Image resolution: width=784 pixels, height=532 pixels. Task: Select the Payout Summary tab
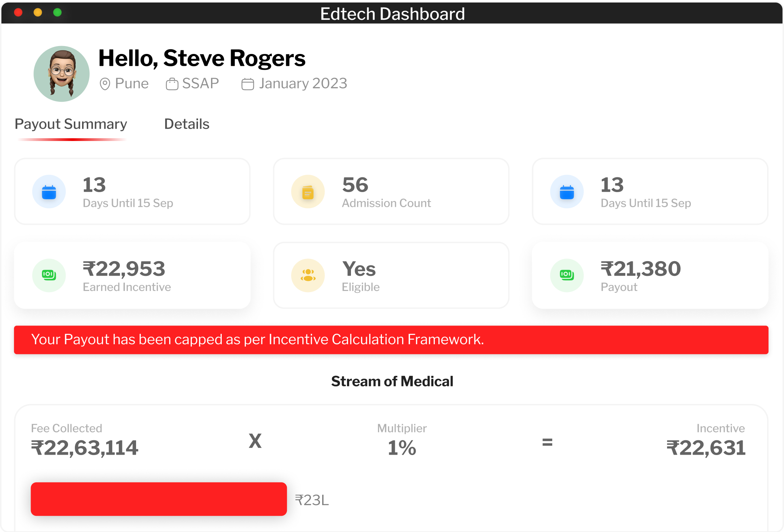click(71, 124)
